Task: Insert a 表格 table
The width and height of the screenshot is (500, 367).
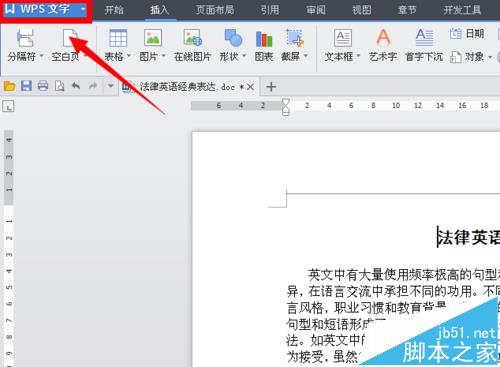Action: [x=118, y=38]
